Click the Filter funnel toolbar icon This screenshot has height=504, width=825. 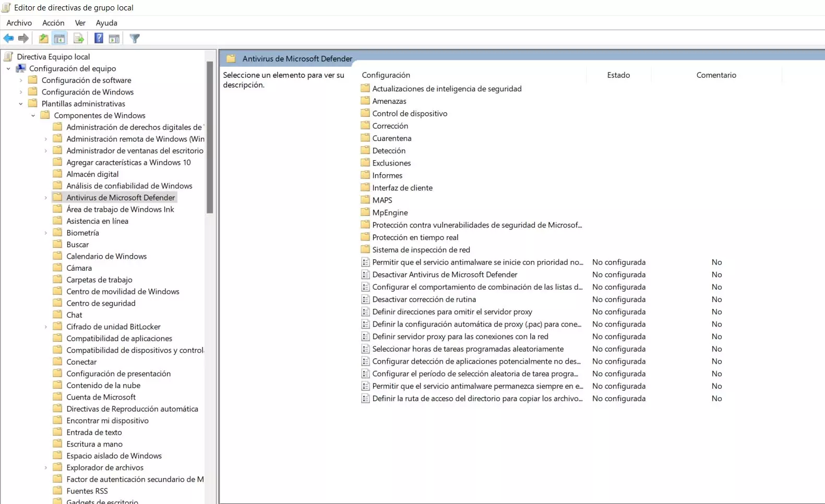[135, 38]
